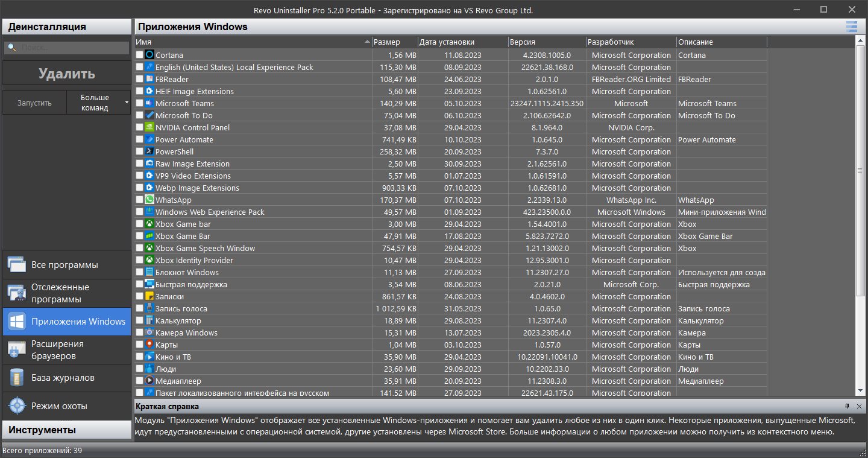Click the FBReader app icon
This screenshot has width=868, height=458.
(x=149, y=79)
